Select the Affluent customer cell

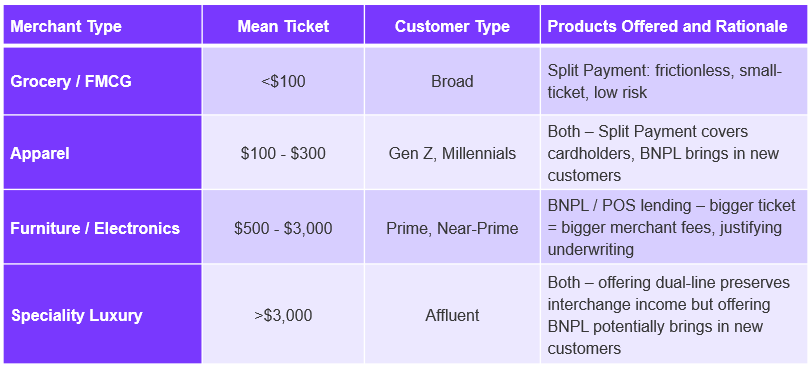pos(452,314)
